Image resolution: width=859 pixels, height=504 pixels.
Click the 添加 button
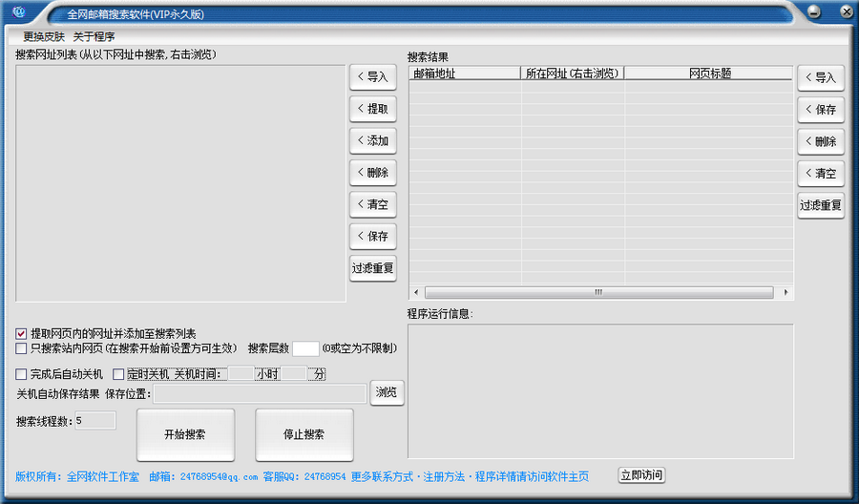pyautogui.click(x=373, y=140)
